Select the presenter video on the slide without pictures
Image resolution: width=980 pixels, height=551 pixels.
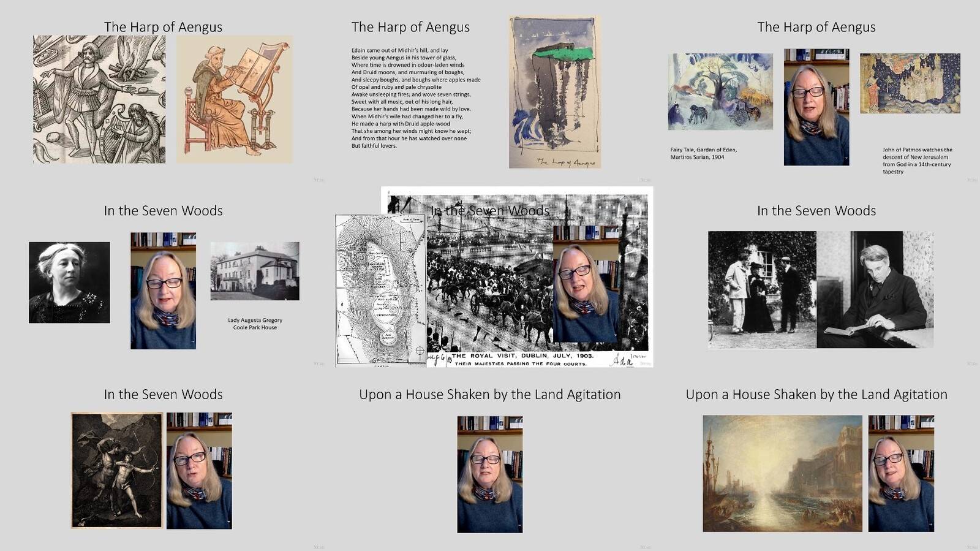click(x=490, y=474)
